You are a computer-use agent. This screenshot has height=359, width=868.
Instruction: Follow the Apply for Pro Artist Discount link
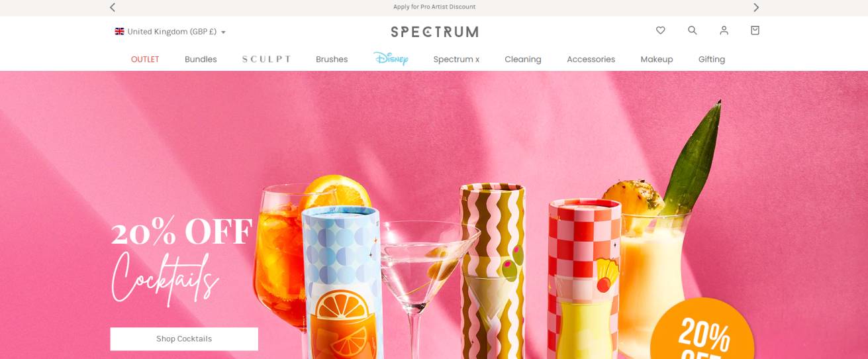434,7
